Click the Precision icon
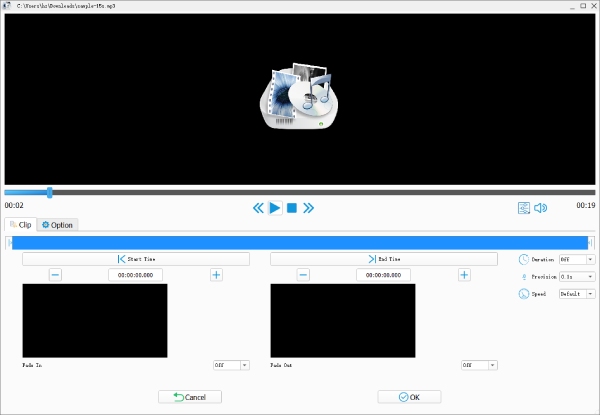This screenshot has width=600, height=415. pos(524,277)
